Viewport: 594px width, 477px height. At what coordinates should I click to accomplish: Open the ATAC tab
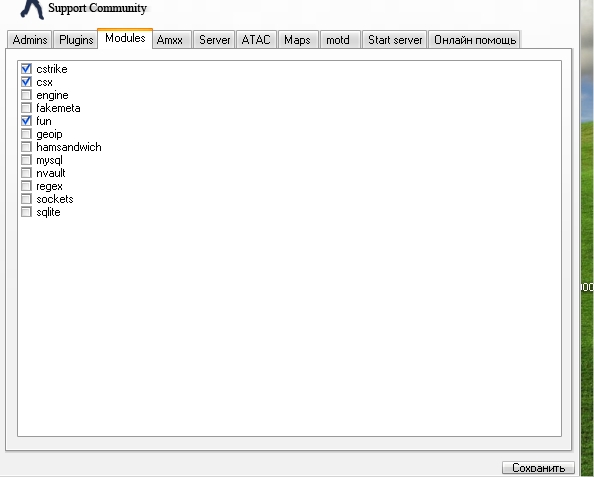pos(256,39)
